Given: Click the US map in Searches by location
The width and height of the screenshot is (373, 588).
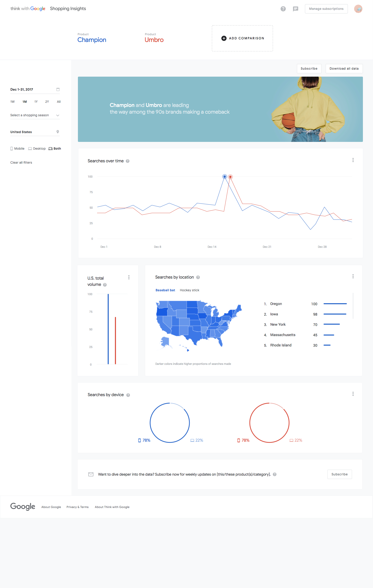Looking at the screenshot, I should pos(199,326).
